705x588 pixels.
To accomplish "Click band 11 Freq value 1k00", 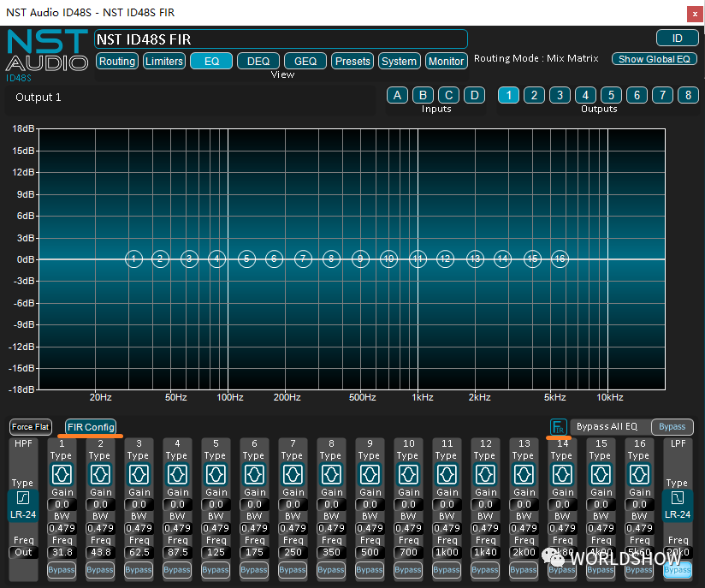I will [x=447, y=552].
